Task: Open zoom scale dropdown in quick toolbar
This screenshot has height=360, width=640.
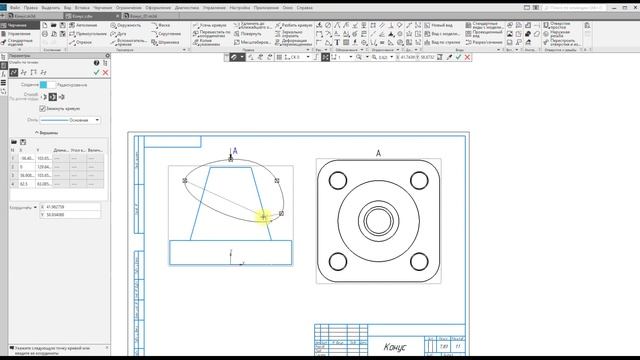Action: point(391,58)
